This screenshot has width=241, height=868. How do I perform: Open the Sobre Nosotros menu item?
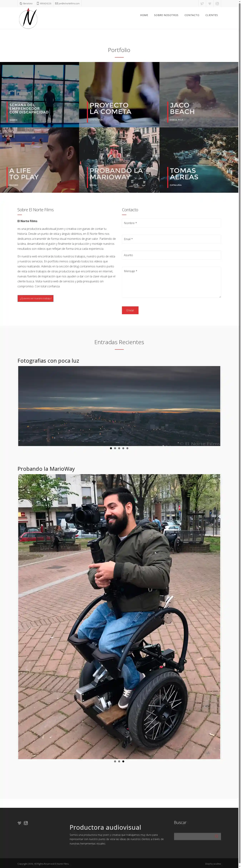pos(166,15)
